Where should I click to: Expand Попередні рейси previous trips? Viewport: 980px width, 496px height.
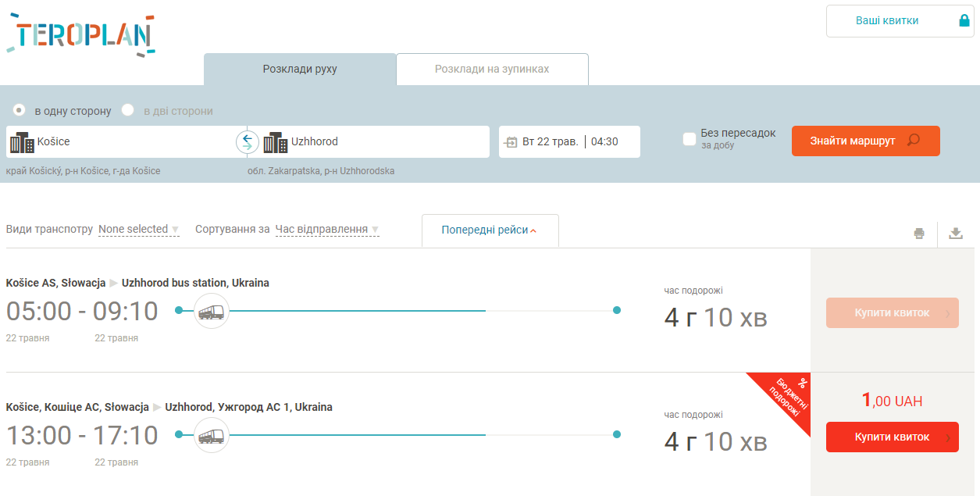tap(490, 230)
